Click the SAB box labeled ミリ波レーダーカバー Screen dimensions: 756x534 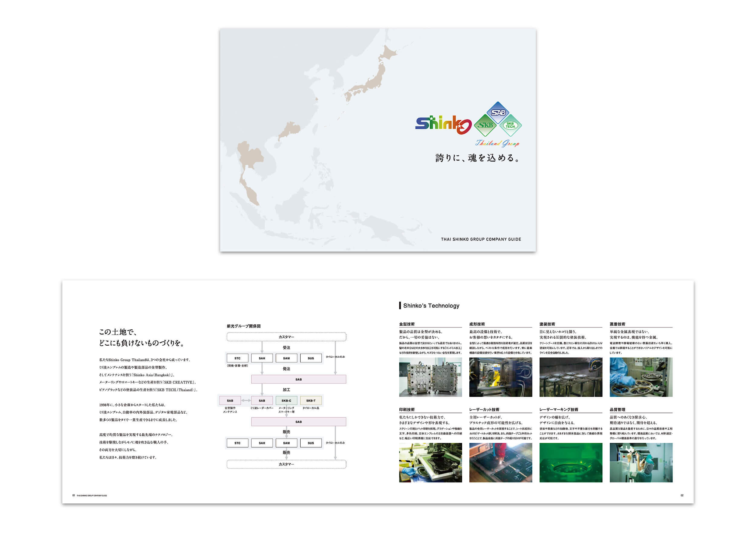(262, 401)
